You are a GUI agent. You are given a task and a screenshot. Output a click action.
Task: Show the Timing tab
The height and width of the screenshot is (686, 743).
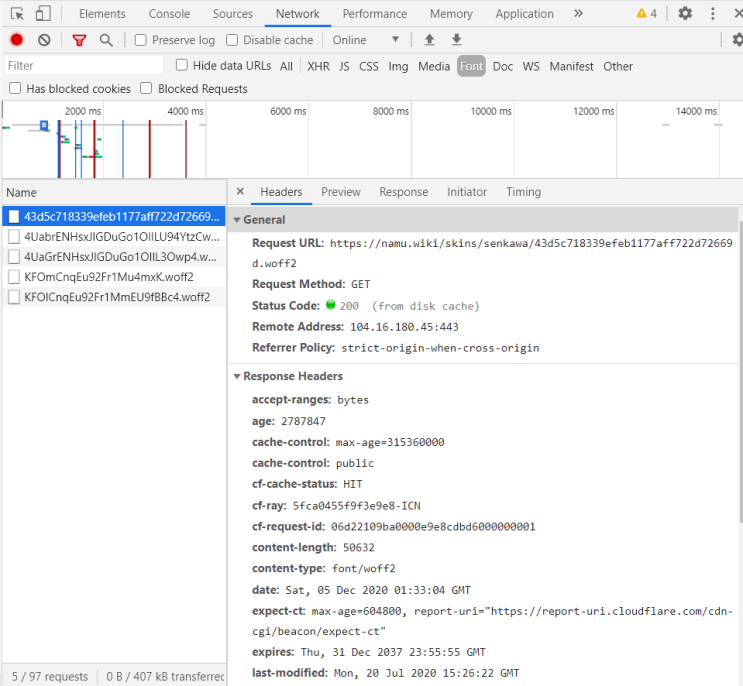click(523, 192)
